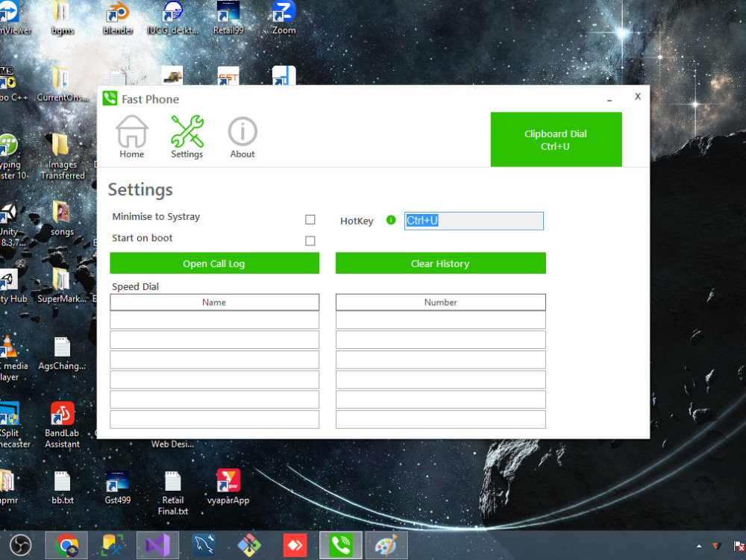Enable Minimise to Systray

click(x=310, y=219)
